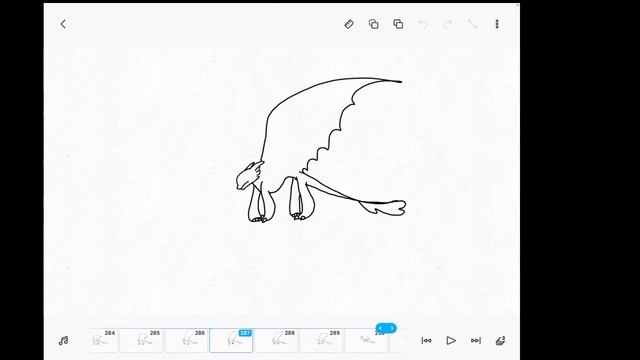The image size is (640, 360).
Task: Toggle the onion skin icon with dashed circle
Action: pyautogui.click(x=373, y=24)
